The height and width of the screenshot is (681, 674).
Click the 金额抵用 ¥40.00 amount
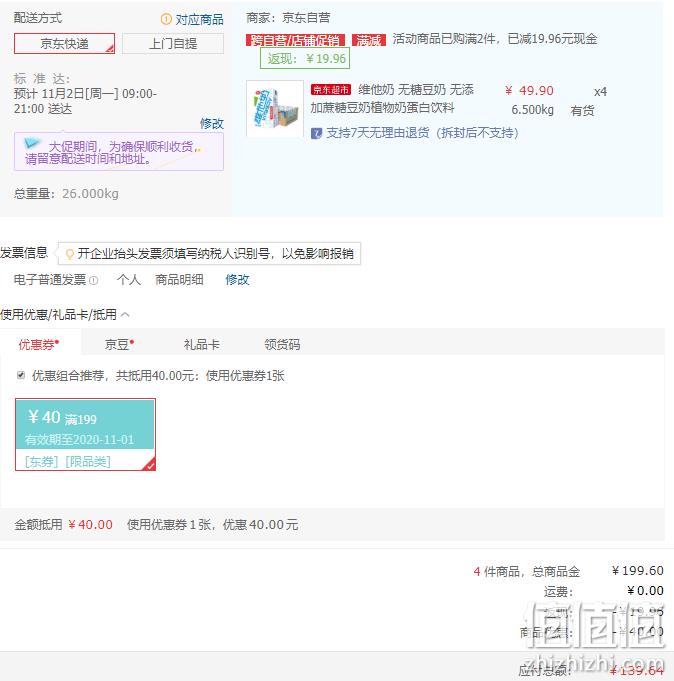tap(91, 524)
